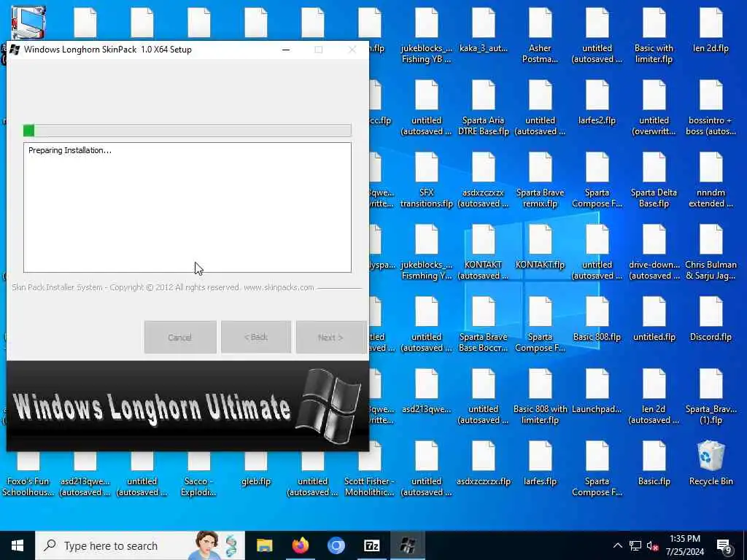This screenshot has width=747, height=560.
Task: Click the Next > button in setup
Action: 330,337
